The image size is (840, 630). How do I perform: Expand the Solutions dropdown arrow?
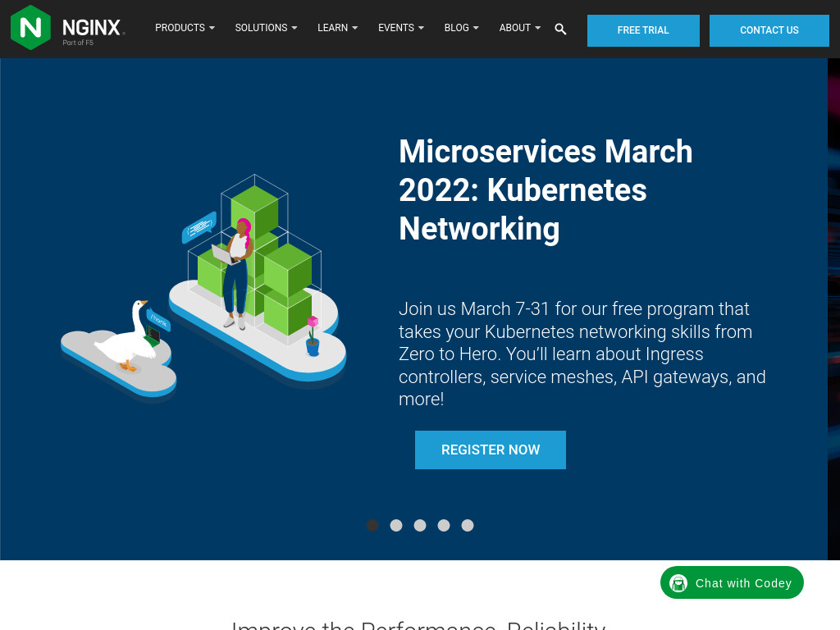point(294,28)
